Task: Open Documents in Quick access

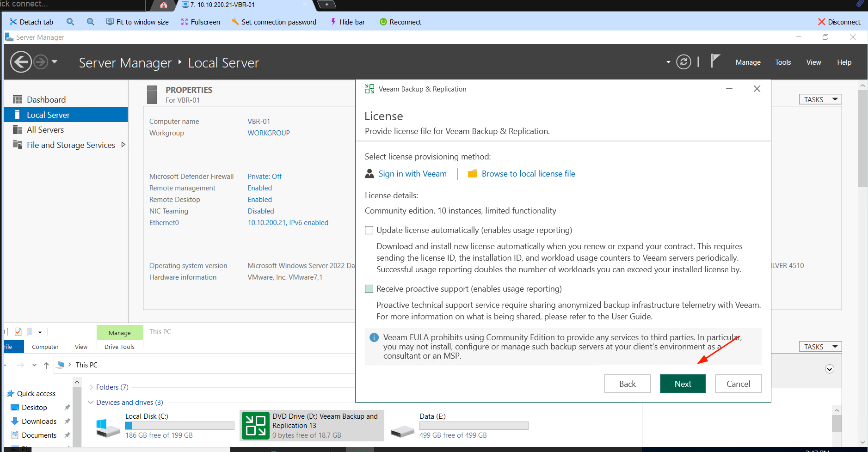Action: pos(39,435)
